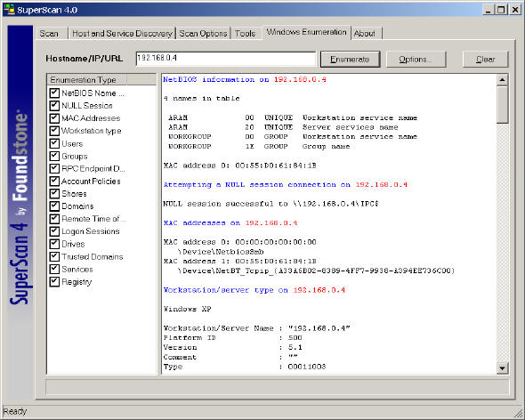Toggle the NULL Session checkbox
The height and width of the screenshot is (420, 525).
54,106
